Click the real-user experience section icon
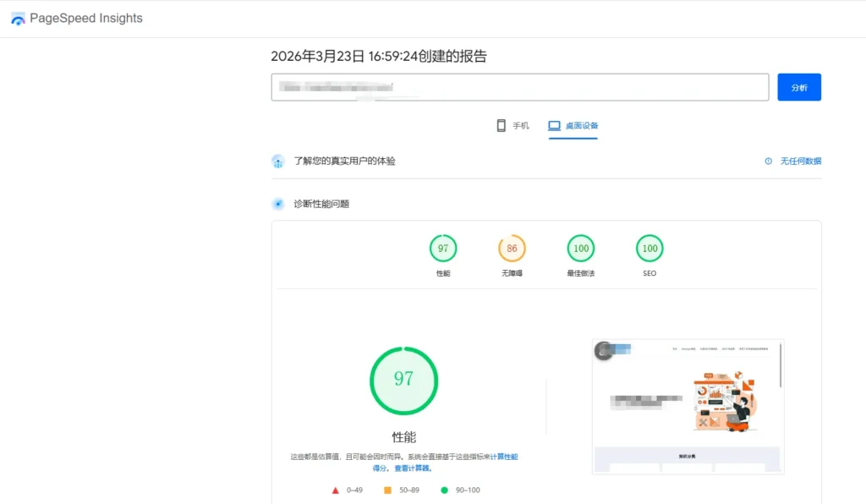 click(x=277, y=161)
